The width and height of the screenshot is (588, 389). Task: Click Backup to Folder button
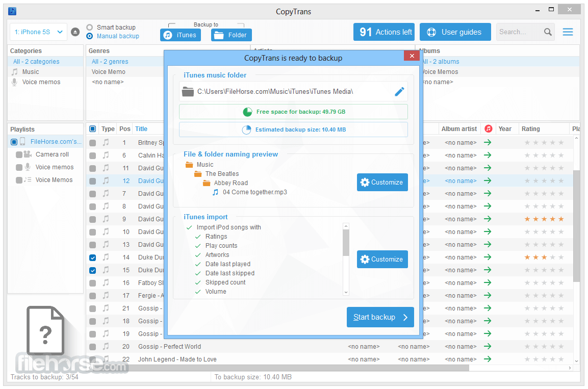pyautogui.click(x=232, y=35)
